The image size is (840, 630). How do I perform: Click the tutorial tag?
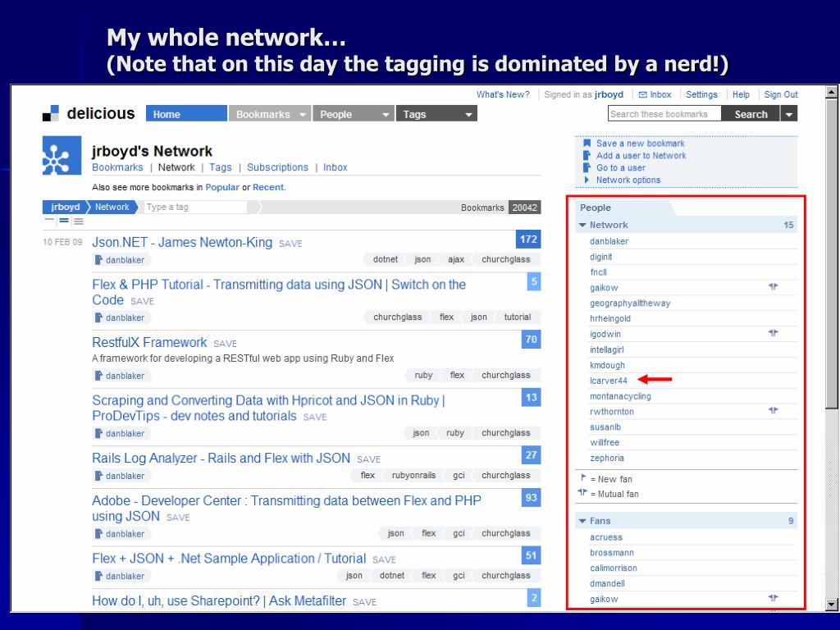[517, 317]
